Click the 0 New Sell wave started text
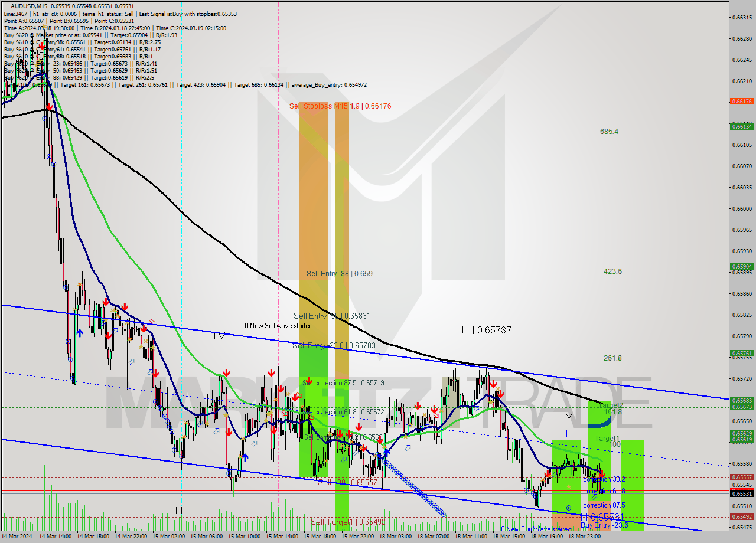756x543 pixels. 279,325
